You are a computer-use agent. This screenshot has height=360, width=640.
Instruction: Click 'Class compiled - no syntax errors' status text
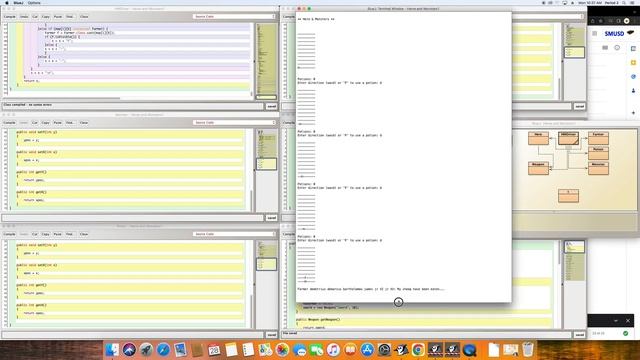[27, 105]
